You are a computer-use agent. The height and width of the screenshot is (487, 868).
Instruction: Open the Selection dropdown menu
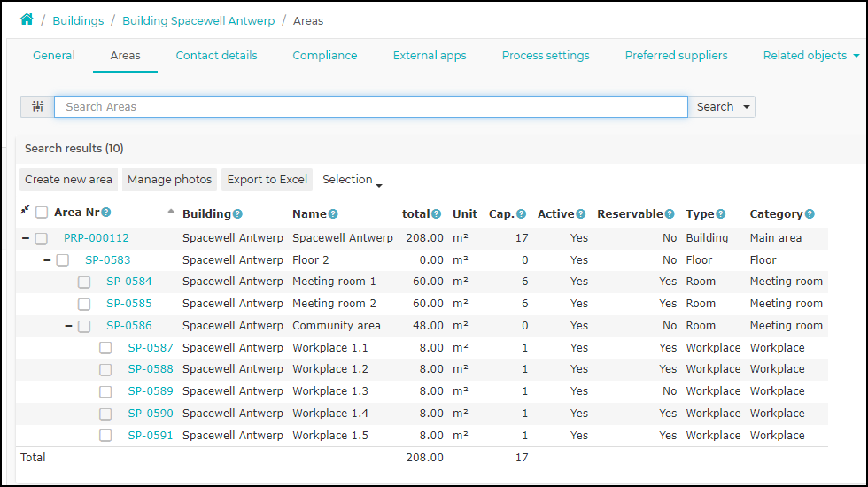(353, 180)
